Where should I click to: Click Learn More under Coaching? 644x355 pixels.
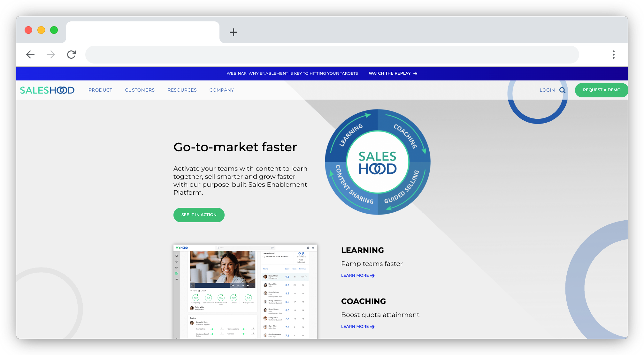[355, 327]
